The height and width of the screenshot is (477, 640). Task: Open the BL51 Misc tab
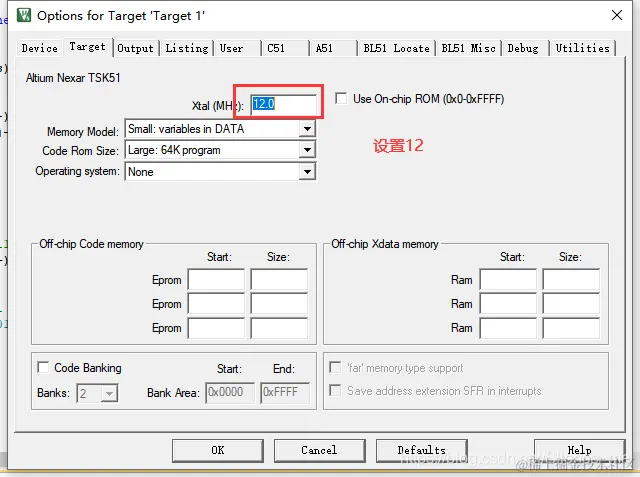click(x=468, y=48)
